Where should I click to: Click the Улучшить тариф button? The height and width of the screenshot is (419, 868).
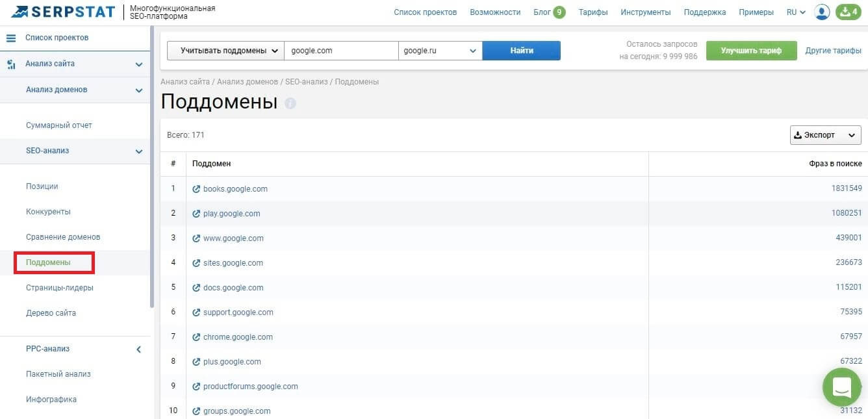pos(751,51)
